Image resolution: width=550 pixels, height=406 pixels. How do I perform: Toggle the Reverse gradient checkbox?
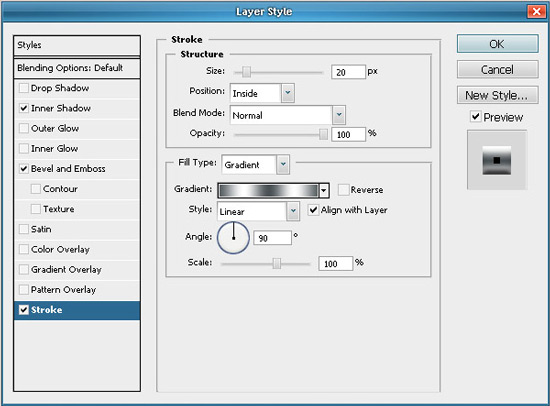tap(343, 190)
